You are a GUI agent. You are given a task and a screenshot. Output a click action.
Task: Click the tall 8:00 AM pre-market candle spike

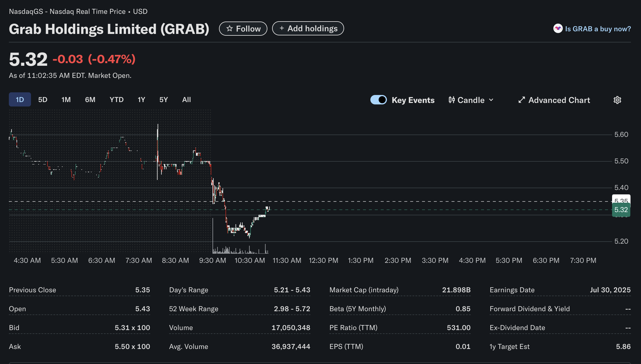[158, 152]
